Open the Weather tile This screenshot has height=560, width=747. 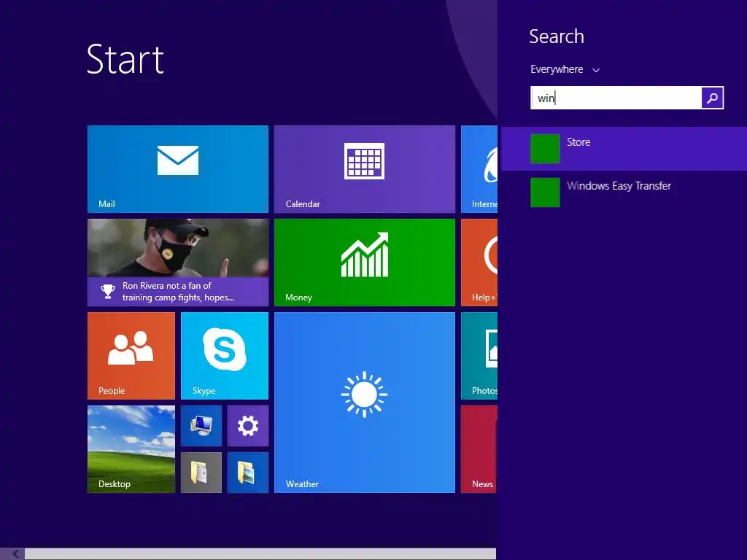(365, 402)
